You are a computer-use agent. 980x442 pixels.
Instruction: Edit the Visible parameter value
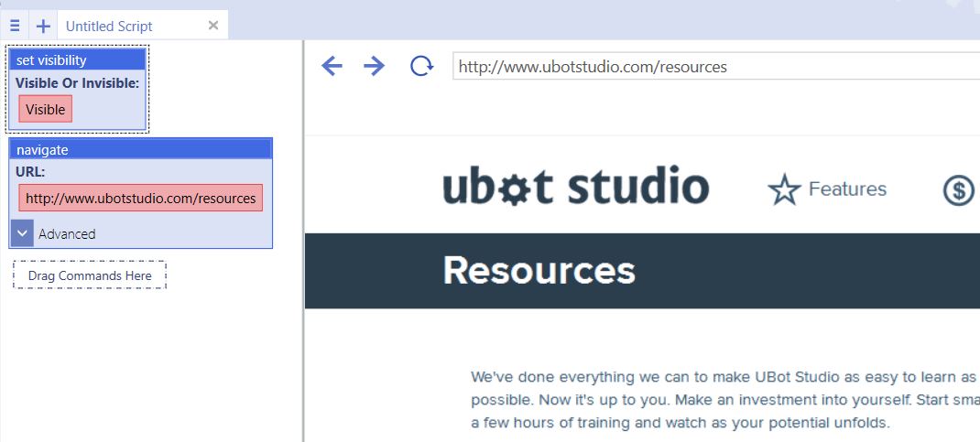click(x=46, y=109)
